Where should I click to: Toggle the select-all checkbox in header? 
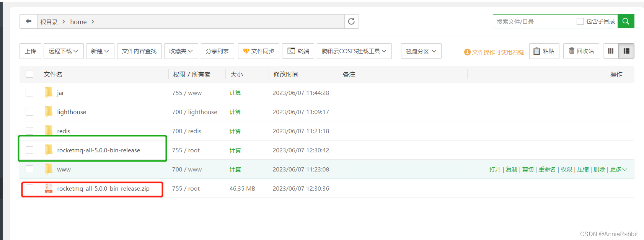pyautogui.click(x=29, y=74)
